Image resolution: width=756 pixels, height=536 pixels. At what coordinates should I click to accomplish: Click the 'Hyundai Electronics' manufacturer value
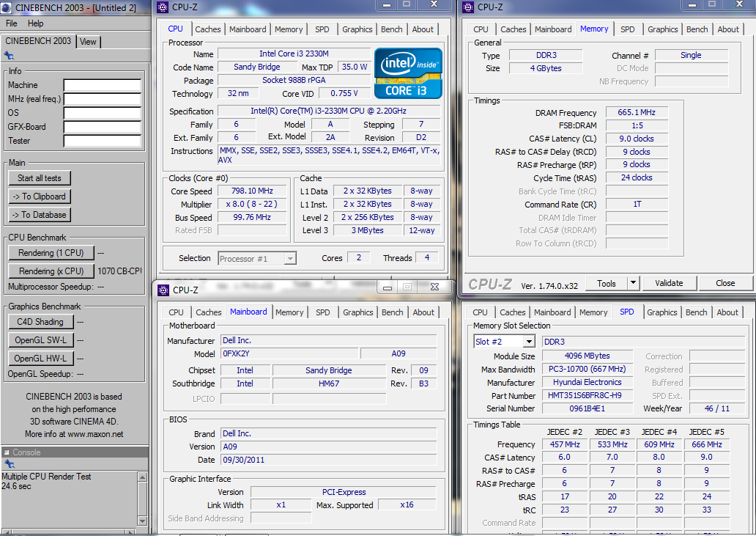588,382
